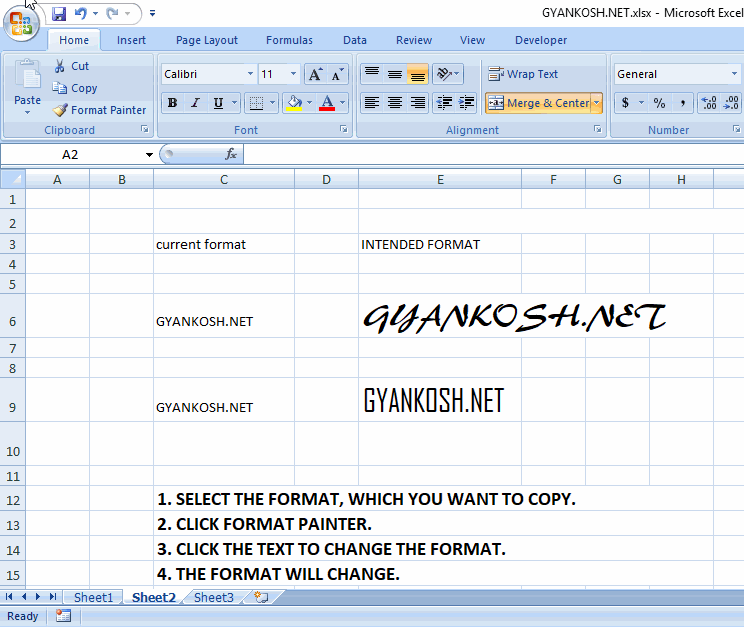Increase the cell indent
The image size is (744, 627).
point(466,103)
